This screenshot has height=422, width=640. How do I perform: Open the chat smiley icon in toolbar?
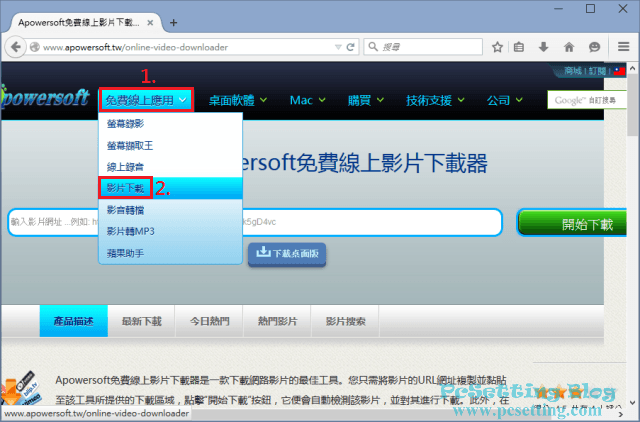point(594,47)
